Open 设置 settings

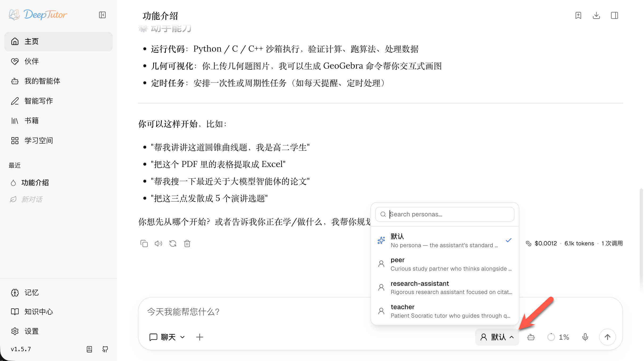[x=58, y=331]
